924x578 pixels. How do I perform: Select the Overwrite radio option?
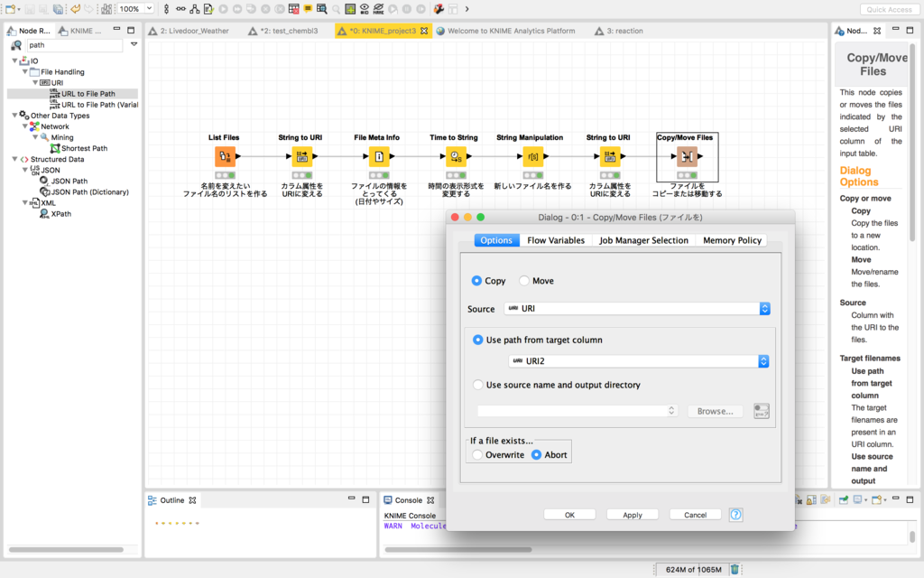click(477, 455)
